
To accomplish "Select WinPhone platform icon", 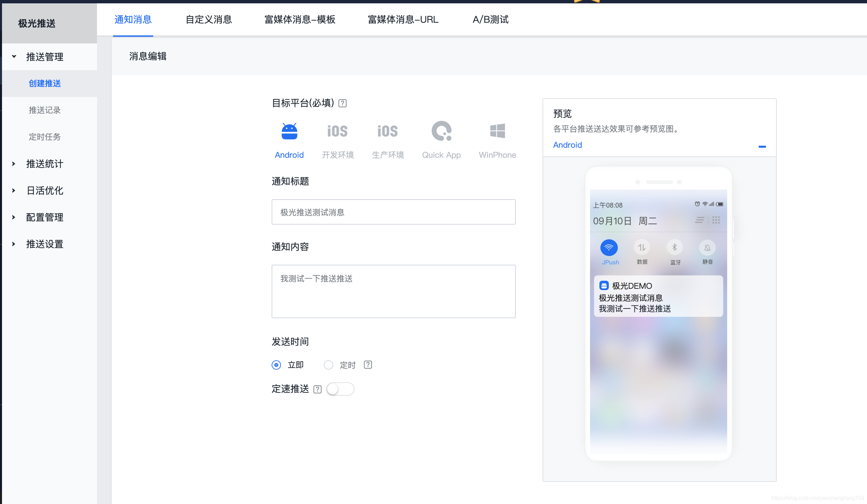I will 496,131.
